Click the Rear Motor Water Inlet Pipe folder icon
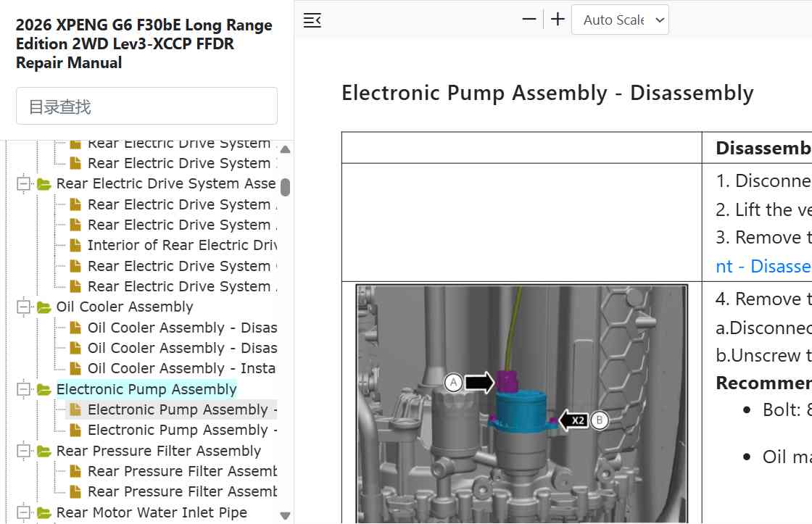Screen dimensions: 812x524 coord(44,512)
